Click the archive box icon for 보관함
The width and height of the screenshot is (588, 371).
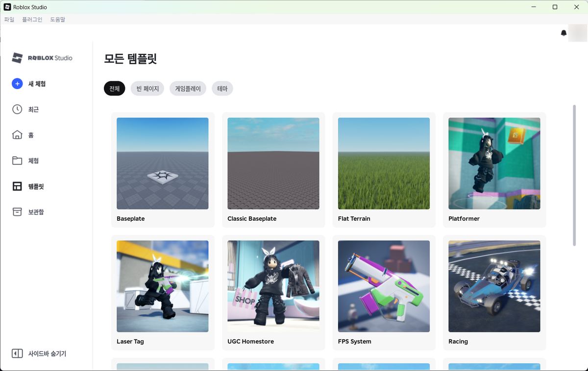(17, 212)
